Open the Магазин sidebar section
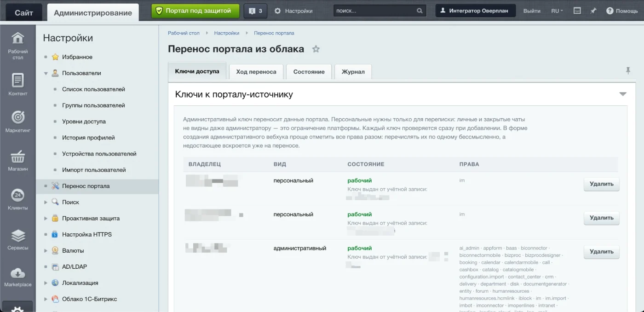The width and height of the screenshot is (644, 312). tap(17, 160)
